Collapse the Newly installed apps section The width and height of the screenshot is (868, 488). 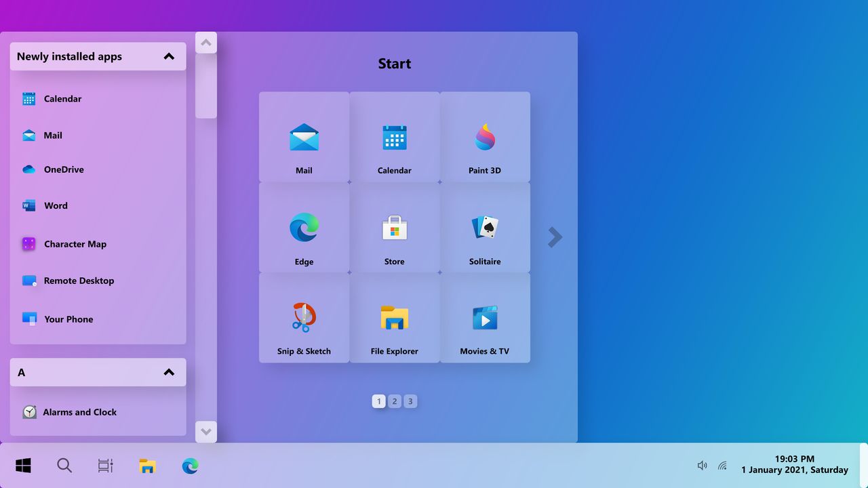[x=168, y=56]
